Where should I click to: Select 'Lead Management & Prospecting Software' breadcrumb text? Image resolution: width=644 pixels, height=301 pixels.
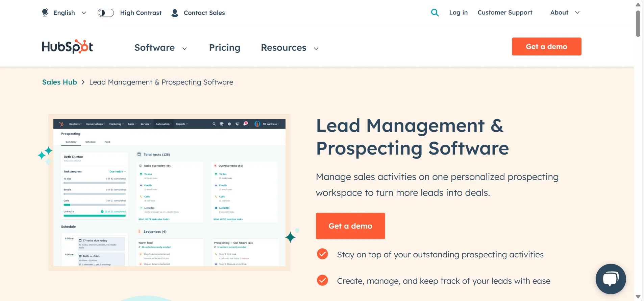coord(161,82)
